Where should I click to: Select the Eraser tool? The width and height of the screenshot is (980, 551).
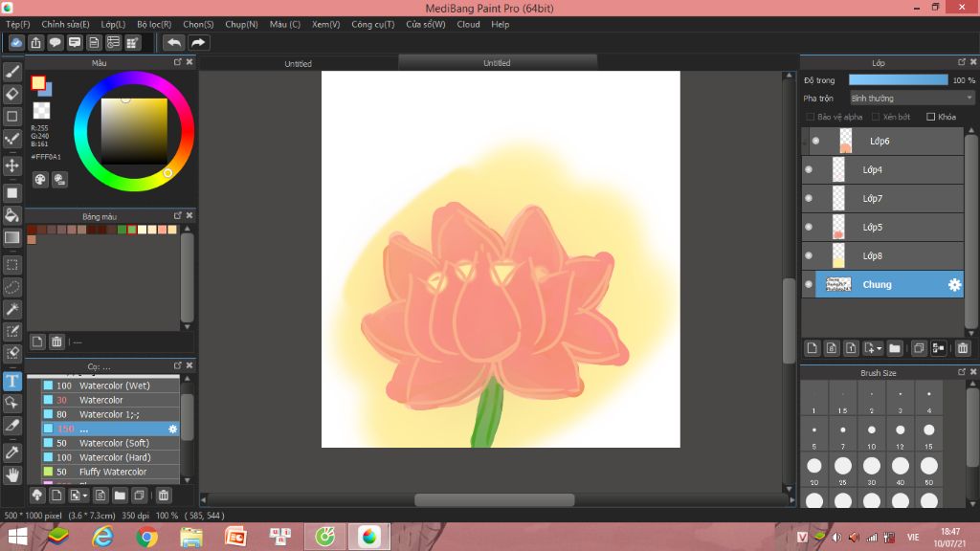pyautogui.click(x=11, y=95)
